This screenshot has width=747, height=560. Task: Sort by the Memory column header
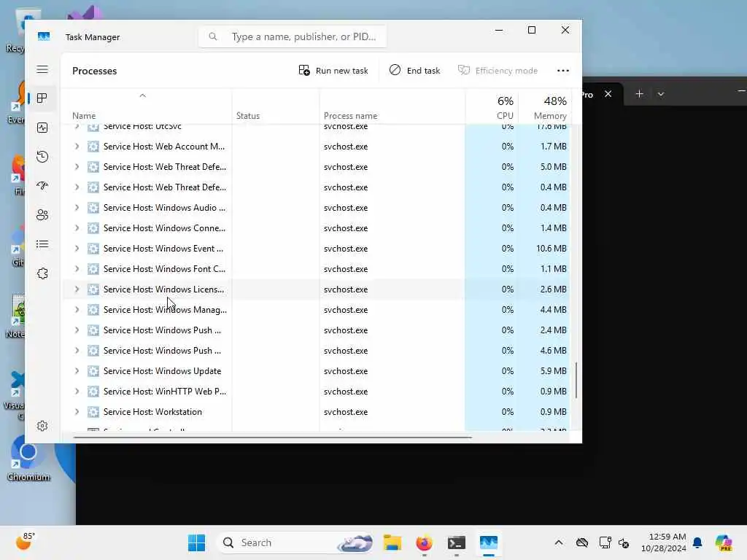point(544,108)
